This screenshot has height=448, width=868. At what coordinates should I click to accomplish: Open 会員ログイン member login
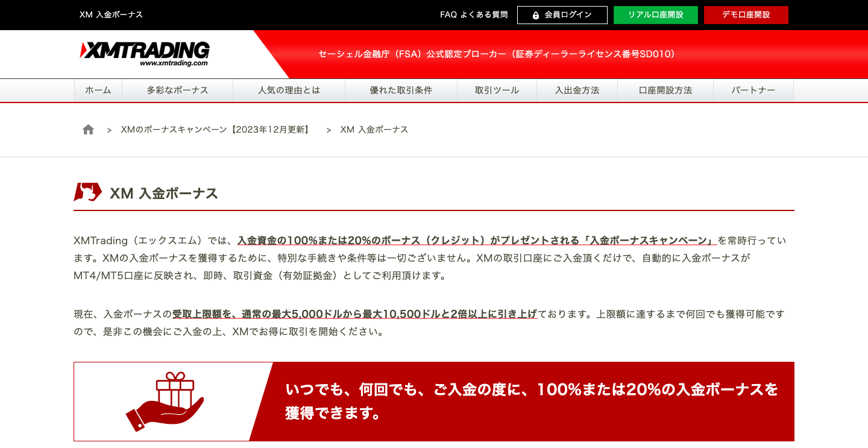tap(562, 15)
